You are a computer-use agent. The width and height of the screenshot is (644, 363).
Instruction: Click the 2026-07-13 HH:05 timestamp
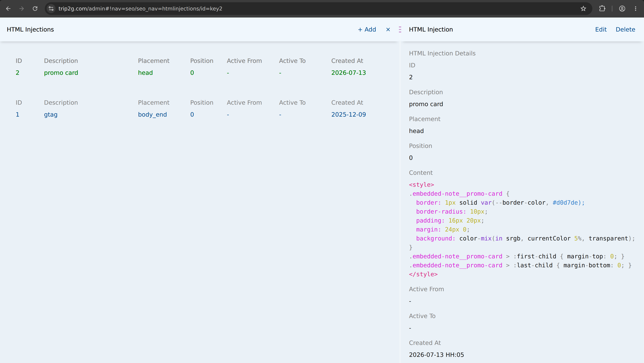pos(436,355)
